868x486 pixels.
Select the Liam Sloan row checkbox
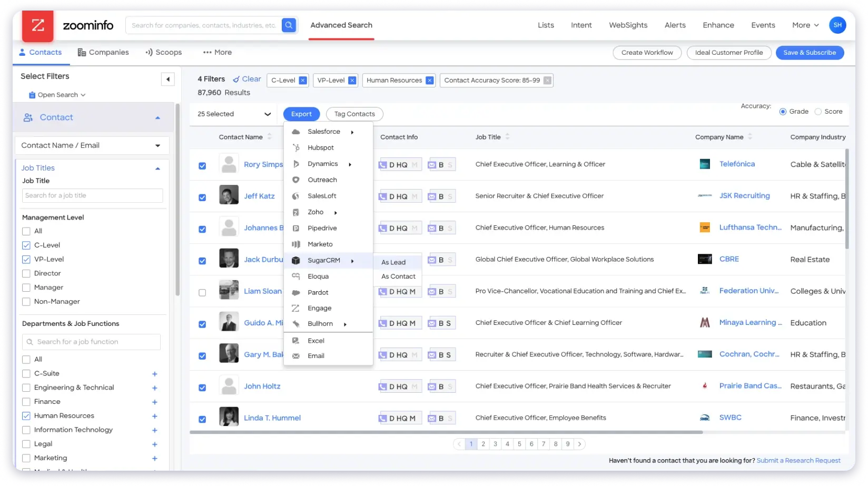pos(202,292)
